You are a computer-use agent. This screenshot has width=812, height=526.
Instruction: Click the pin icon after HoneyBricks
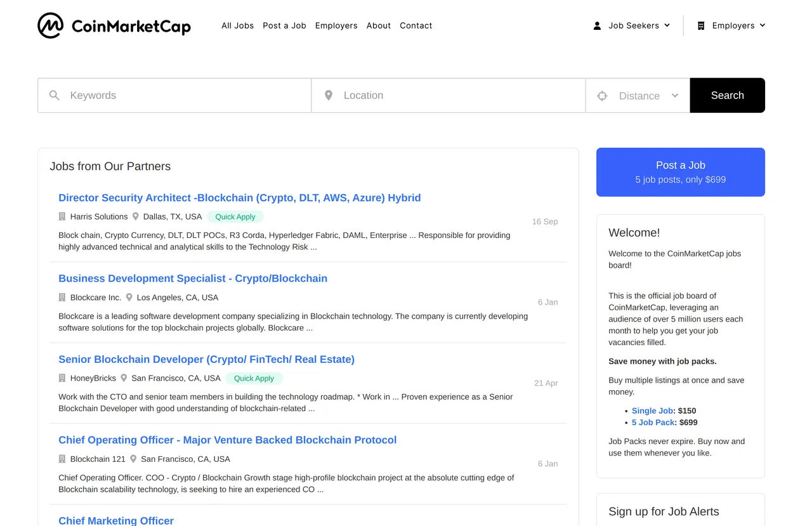124,378
